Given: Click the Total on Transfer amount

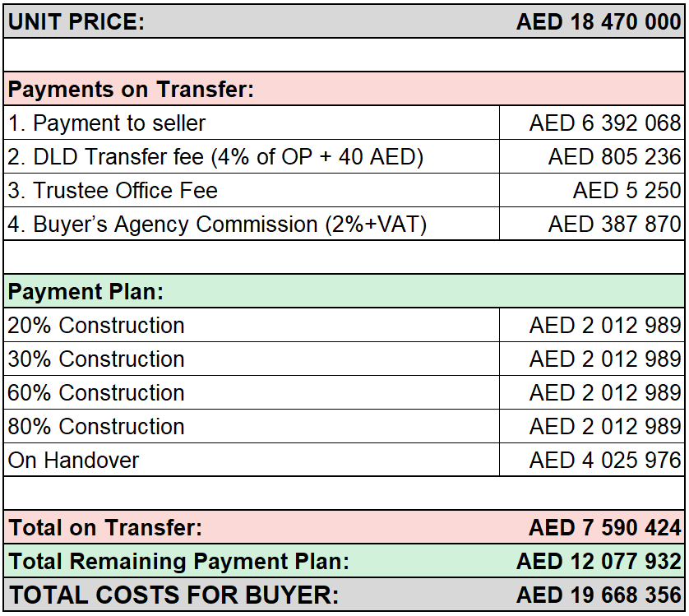Looking at the screenshot, I should click(604, 528).
